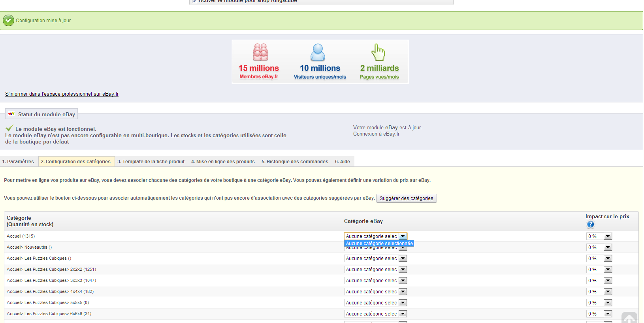The width and height of the screenshot is (644, 323).
Task: Expand eBay category dropdown for 4x4x4 (182)
Action: tap(375, 292)
